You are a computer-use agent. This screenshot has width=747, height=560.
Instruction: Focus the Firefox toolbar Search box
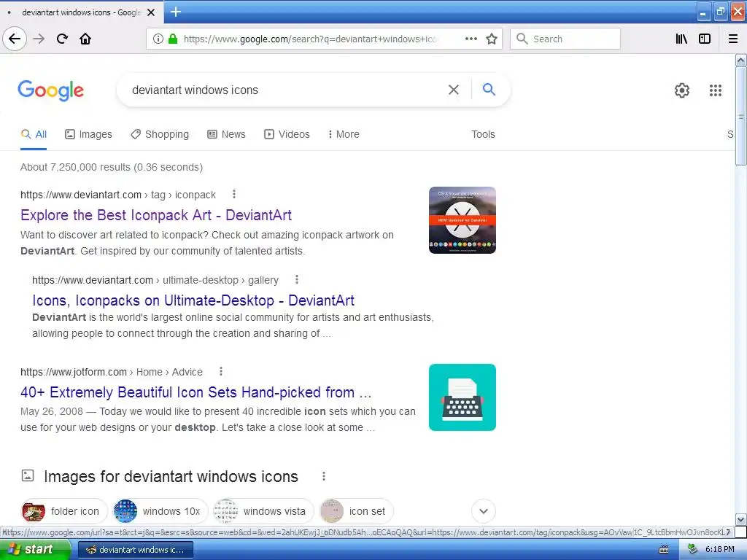click(x=565, y=39)
